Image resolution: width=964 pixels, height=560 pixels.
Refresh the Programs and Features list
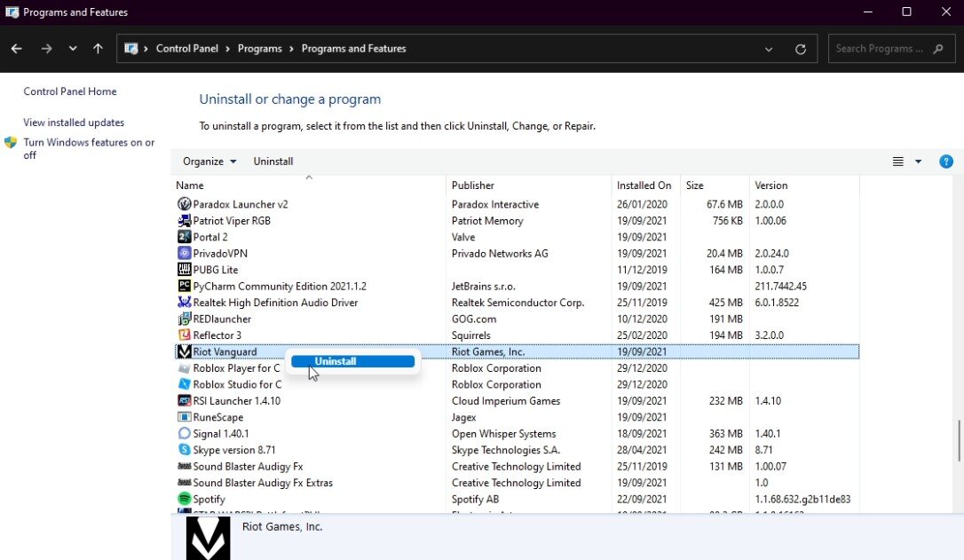(x=801, y=49)
